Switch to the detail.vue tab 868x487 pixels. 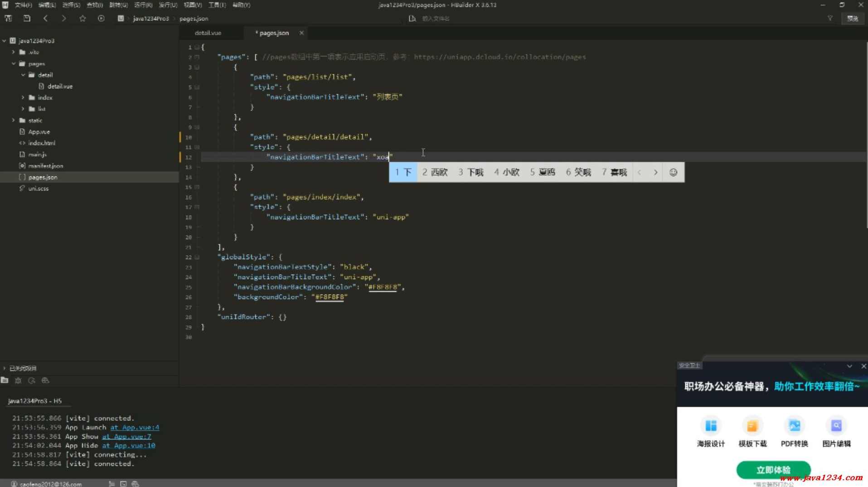(208, 33)
